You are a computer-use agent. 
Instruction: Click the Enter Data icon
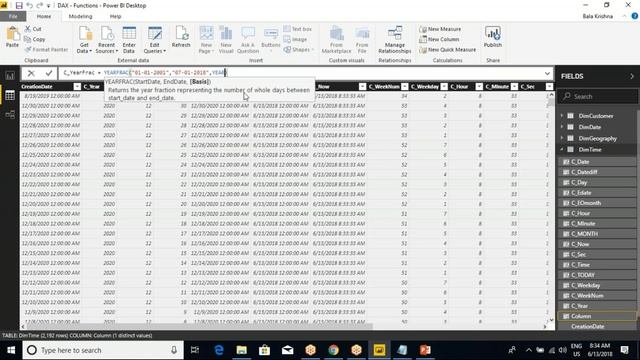pos(129,40)
